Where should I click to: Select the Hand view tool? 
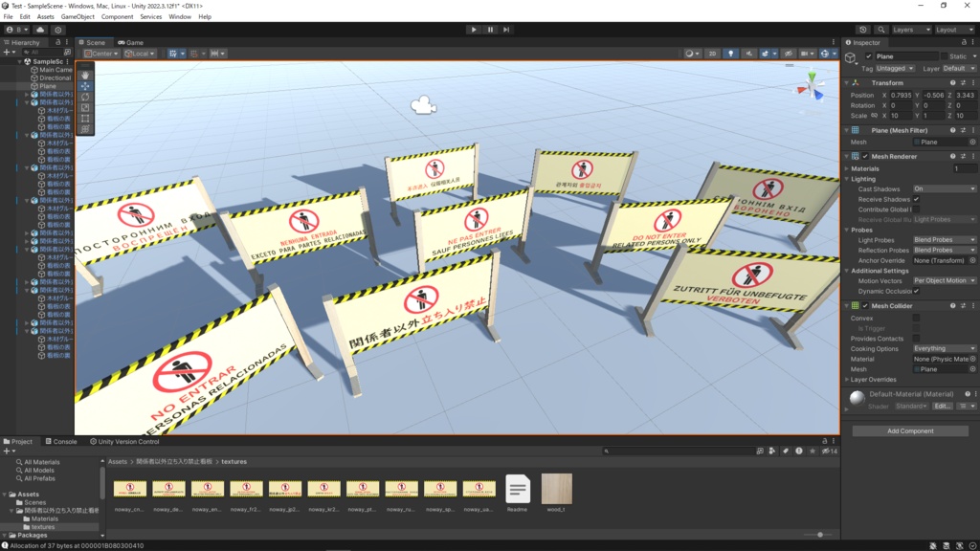(85, 75)
